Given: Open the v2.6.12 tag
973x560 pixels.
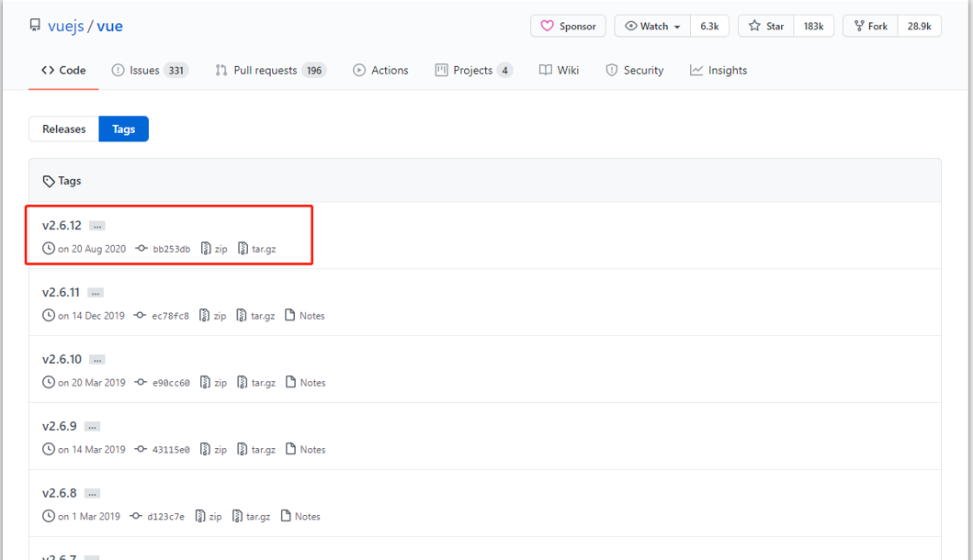Looking at the screenshot, I should pos(62,225).
